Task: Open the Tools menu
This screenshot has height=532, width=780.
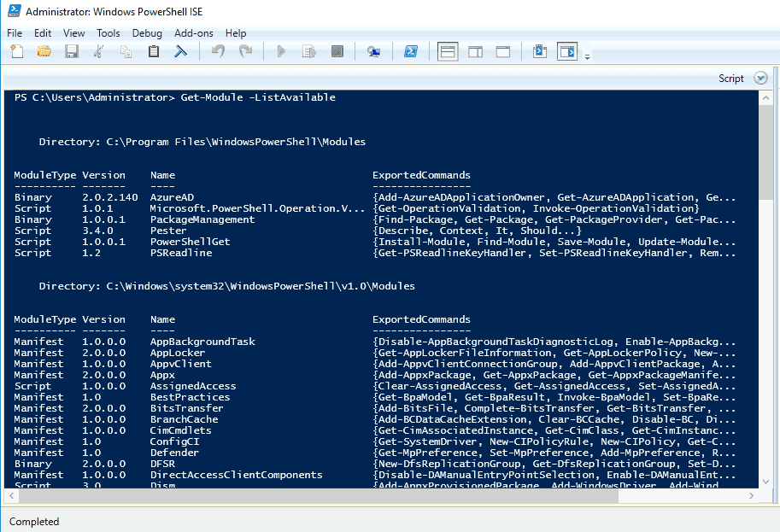Action: pyautogui.click(x=108, y=33)
